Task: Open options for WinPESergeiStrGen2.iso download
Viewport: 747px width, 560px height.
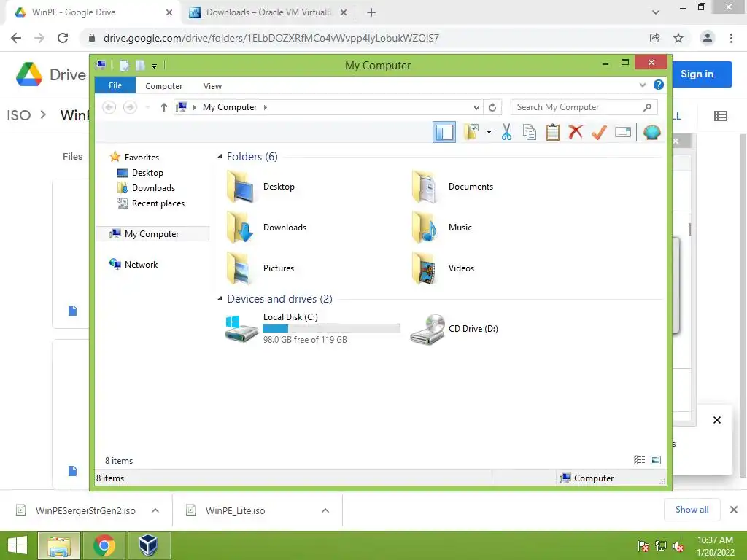Action: pos(155,510)
